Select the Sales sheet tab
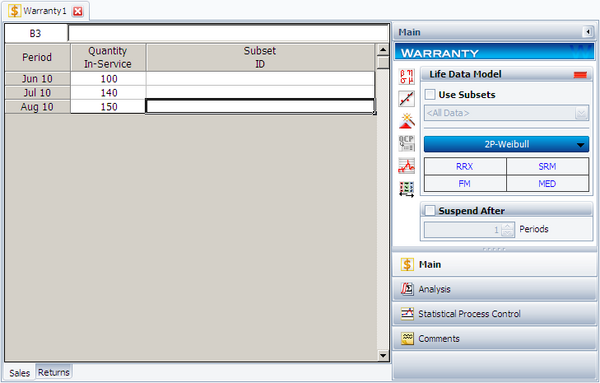600x383 pixels. [20, 373]
